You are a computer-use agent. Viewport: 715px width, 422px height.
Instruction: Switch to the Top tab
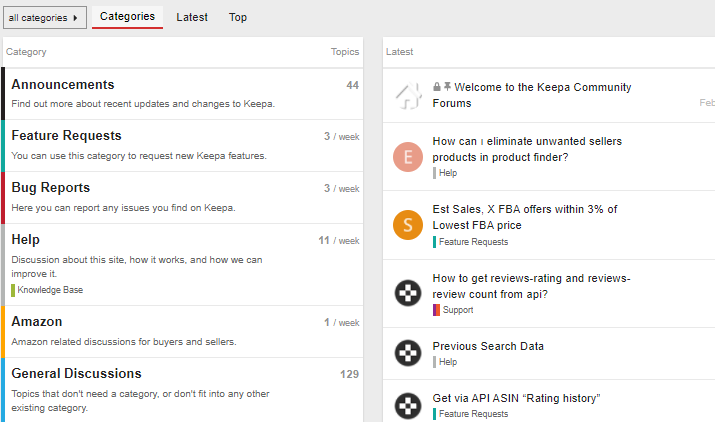238,17
